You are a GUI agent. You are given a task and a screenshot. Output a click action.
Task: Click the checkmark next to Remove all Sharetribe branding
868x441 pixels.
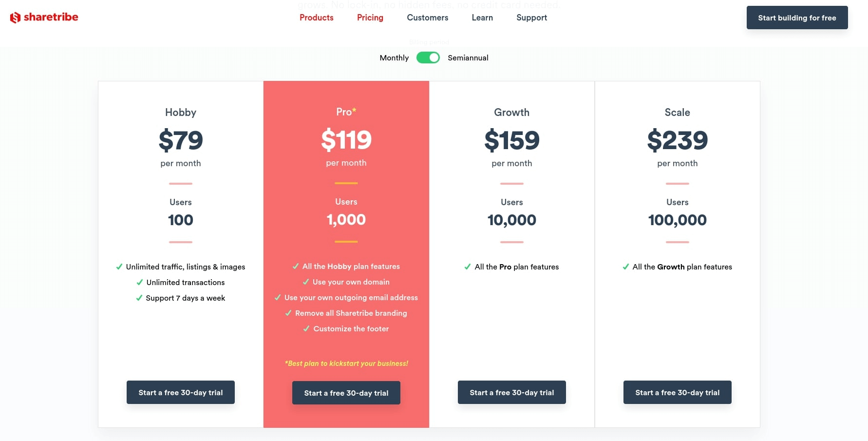(287, 313)
